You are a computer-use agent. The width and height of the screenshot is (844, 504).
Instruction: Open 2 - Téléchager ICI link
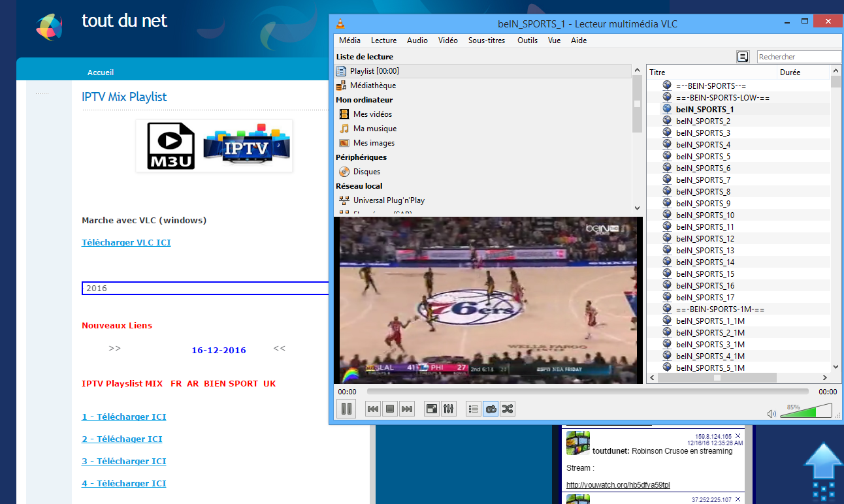122,439
